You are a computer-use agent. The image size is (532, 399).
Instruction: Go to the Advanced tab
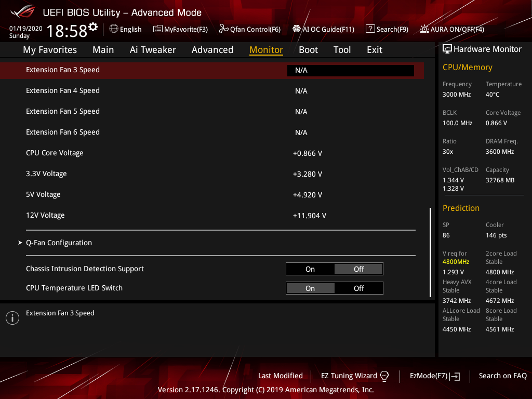tap(212, 50)
